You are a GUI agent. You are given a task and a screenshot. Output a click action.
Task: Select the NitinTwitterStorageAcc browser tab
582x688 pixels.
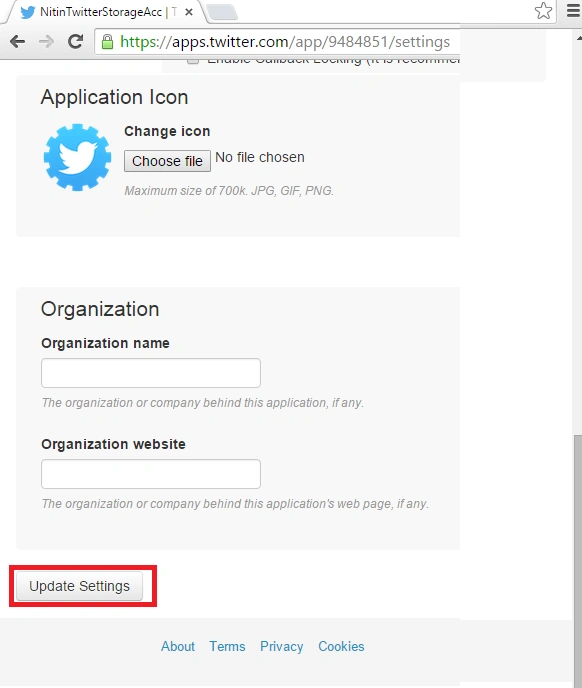tap(104, 12)
